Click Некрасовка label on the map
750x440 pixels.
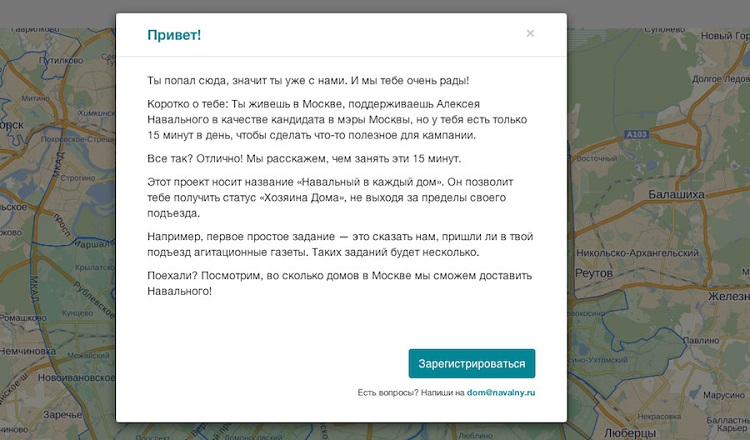tap(659, 417)
